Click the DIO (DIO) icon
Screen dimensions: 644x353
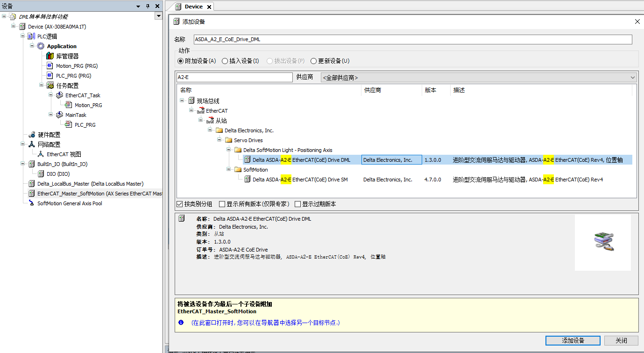[x=41, y=174]
